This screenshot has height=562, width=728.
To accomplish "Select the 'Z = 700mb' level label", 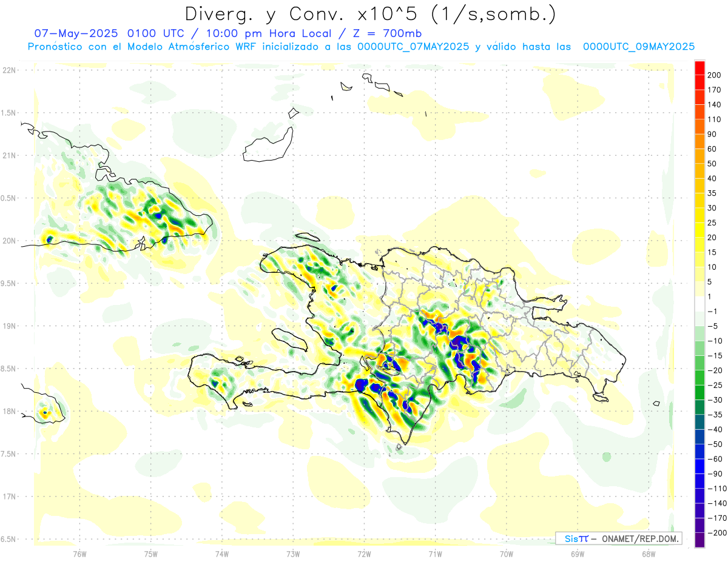I will coord(385,33).
